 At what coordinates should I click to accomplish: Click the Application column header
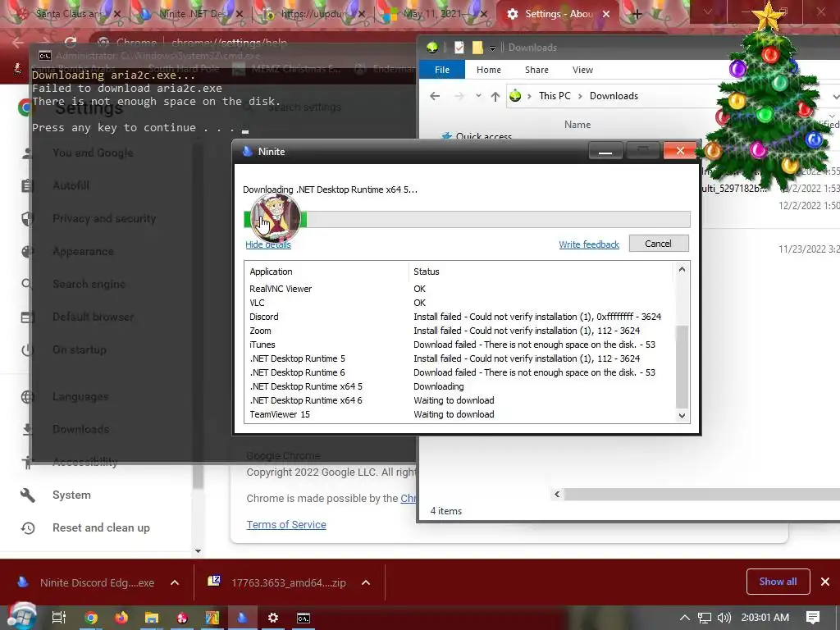[x=326, y=272]
